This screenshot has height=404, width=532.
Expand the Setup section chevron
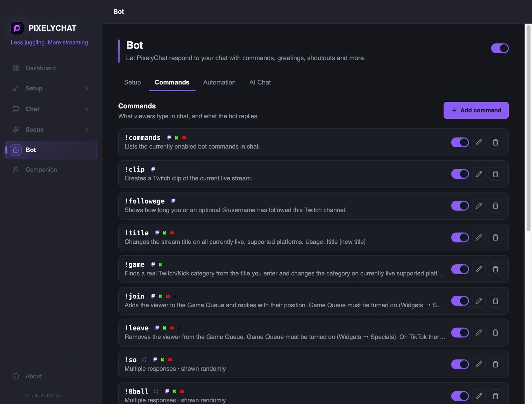tap(86, 88)
